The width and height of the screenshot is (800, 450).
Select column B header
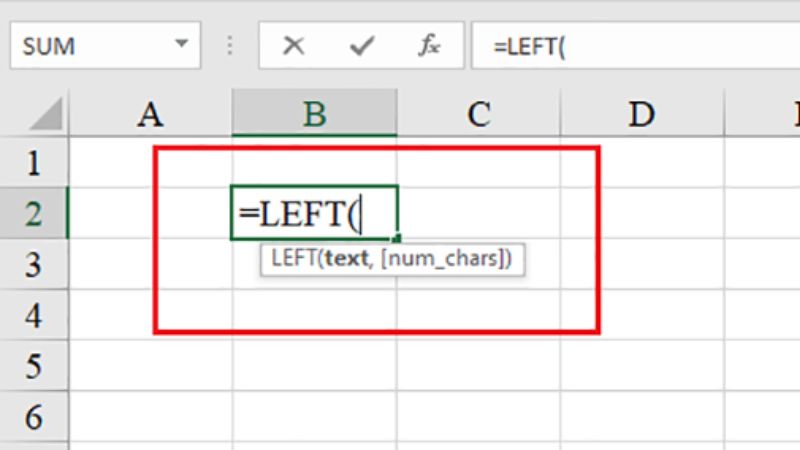pos(314,115)
